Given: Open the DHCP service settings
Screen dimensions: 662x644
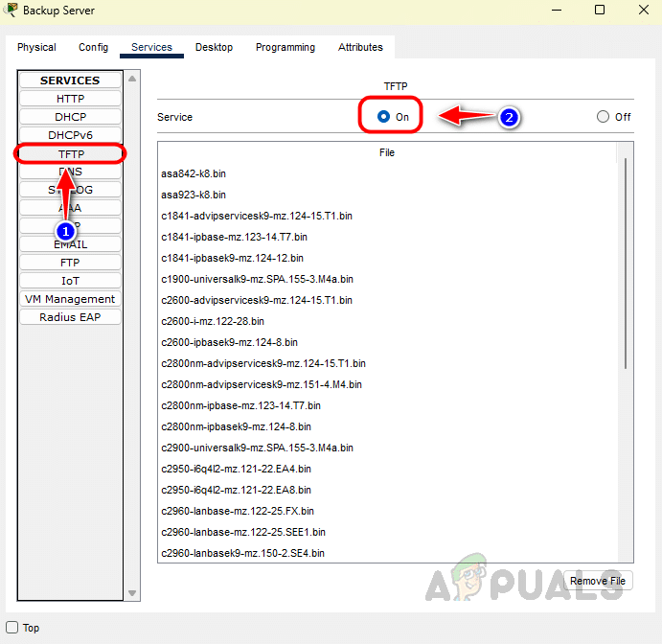Looking at the screenshot, I should click(x=70, y=117).
